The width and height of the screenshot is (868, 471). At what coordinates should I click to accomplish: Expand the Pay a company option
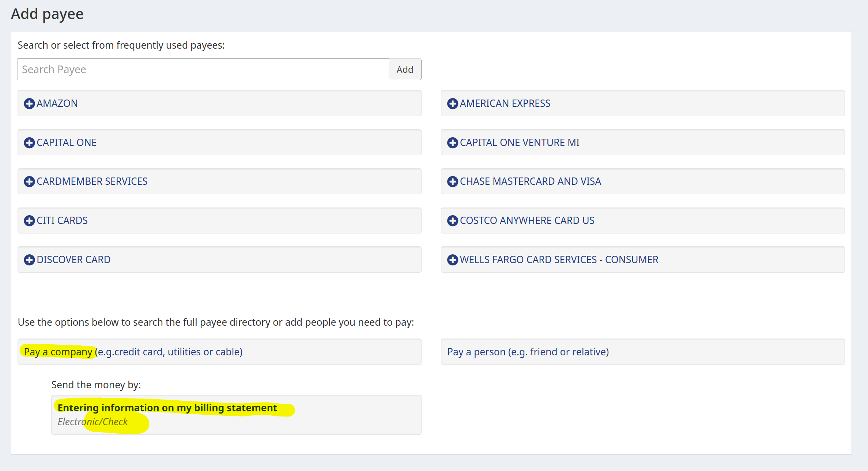click(133, 352)
